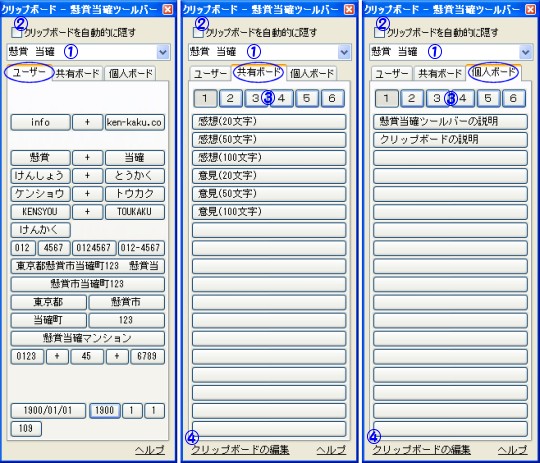This screenshot has height=463, width=540.
Task: Click 意見(20文字) entry
Action: pos(269,176)
